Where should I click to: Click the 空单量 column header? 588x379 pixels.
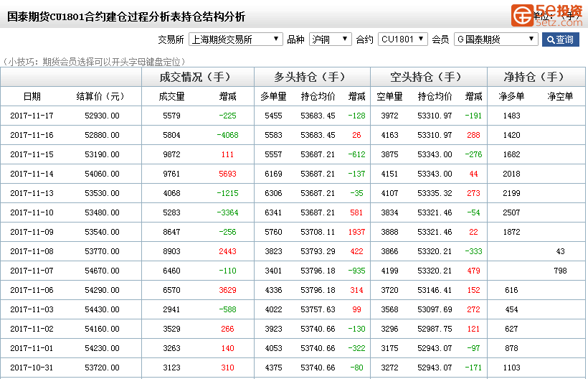click(x=389, y=96)
